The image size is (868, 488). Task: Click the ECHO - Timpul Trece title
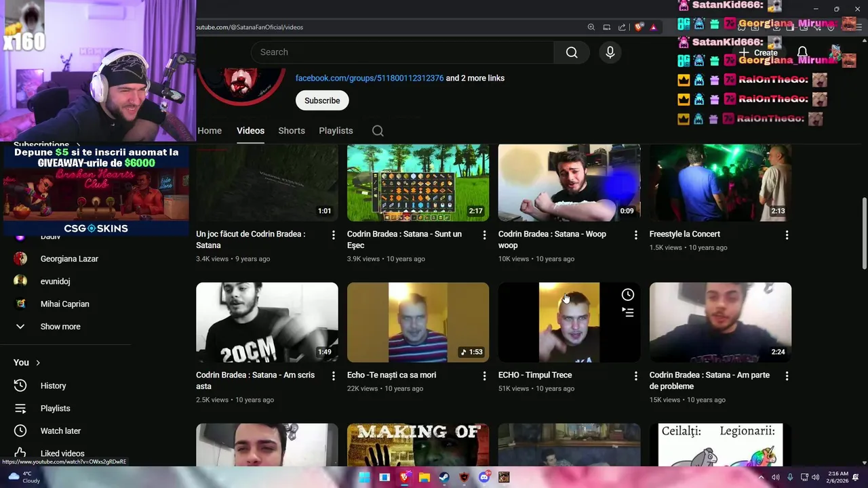(x=535, y=375)
